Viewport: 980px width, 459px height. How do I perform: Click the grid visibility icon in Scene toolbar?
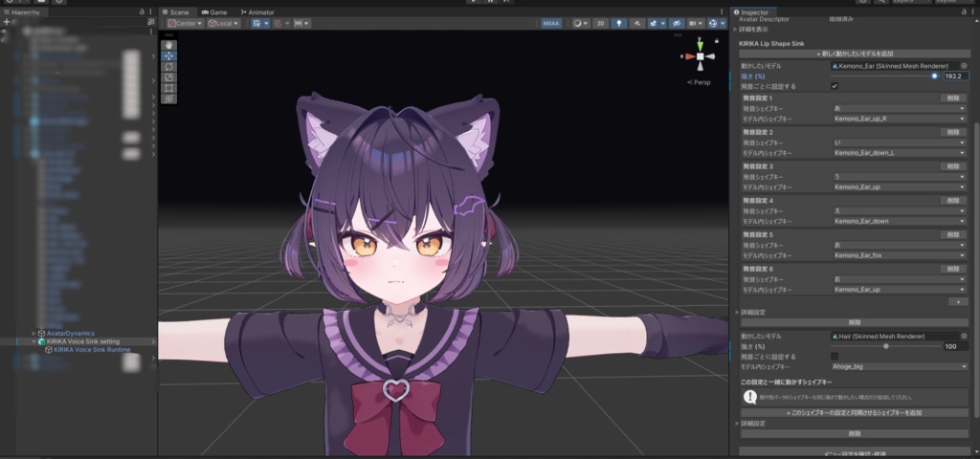point(256,23)
